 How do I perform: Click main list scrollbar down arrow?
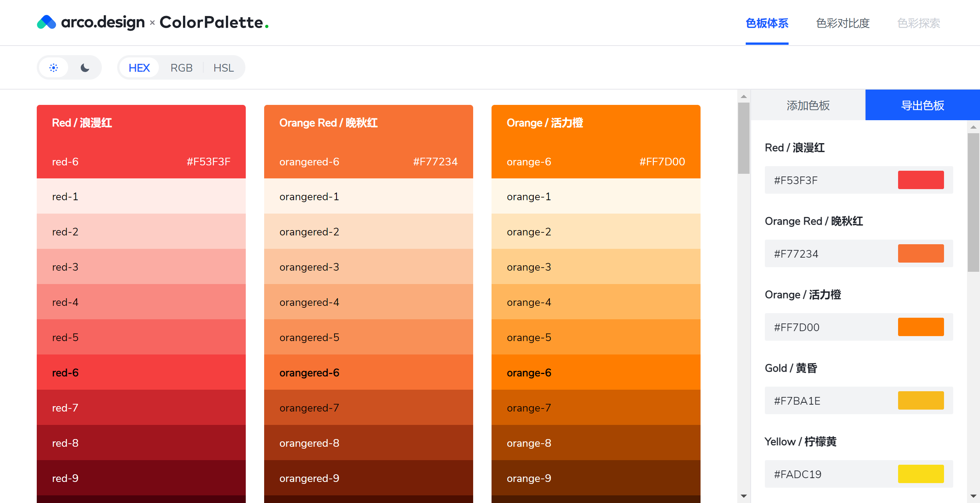[744, 496]
